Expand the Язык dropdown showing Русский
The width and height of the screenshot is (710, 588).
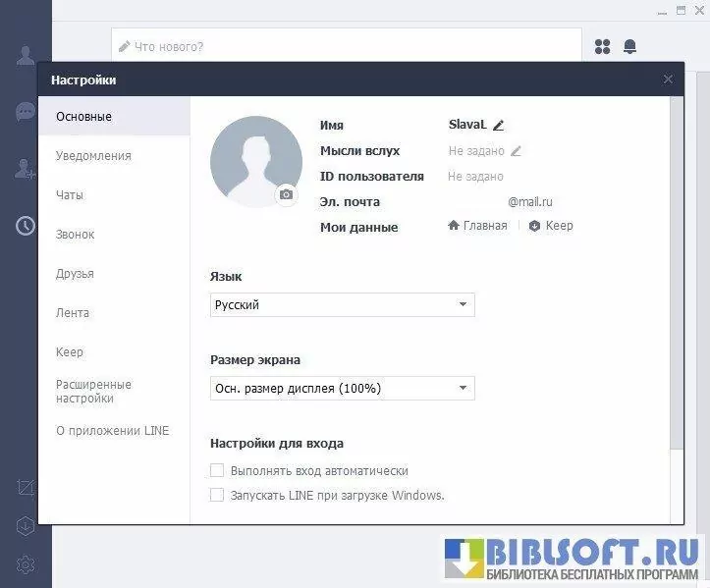(x=343, y=305)
